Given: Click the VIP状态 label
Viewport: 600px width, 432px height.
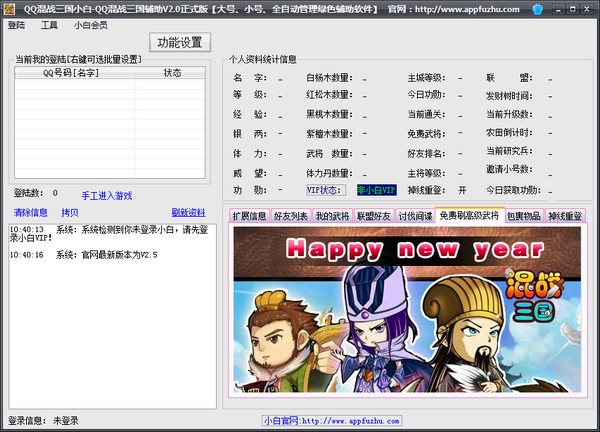Looking at the screenshot, I should pos(326,190).
